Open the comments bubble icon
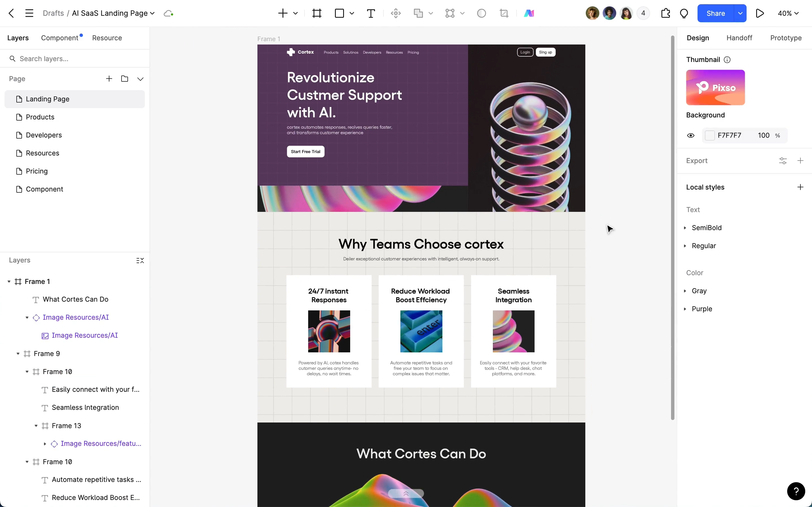The image size is (812, 507). [x=684, y=14]
